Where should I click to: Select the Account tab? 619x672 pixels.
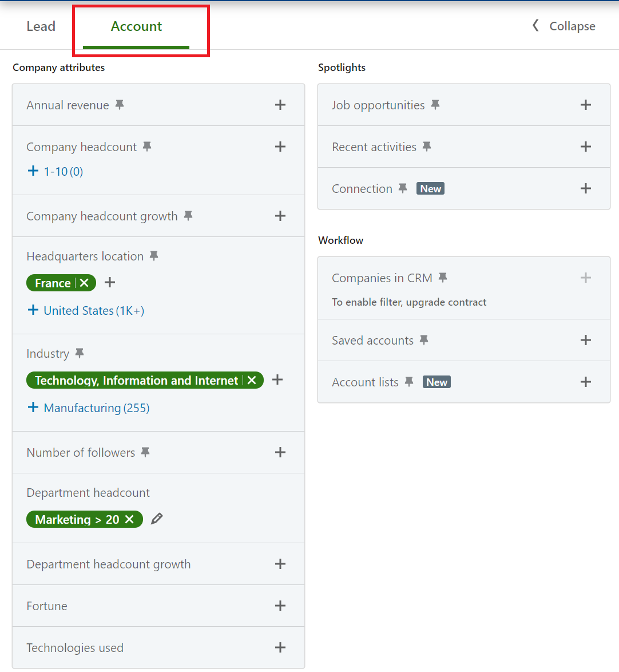136,26
